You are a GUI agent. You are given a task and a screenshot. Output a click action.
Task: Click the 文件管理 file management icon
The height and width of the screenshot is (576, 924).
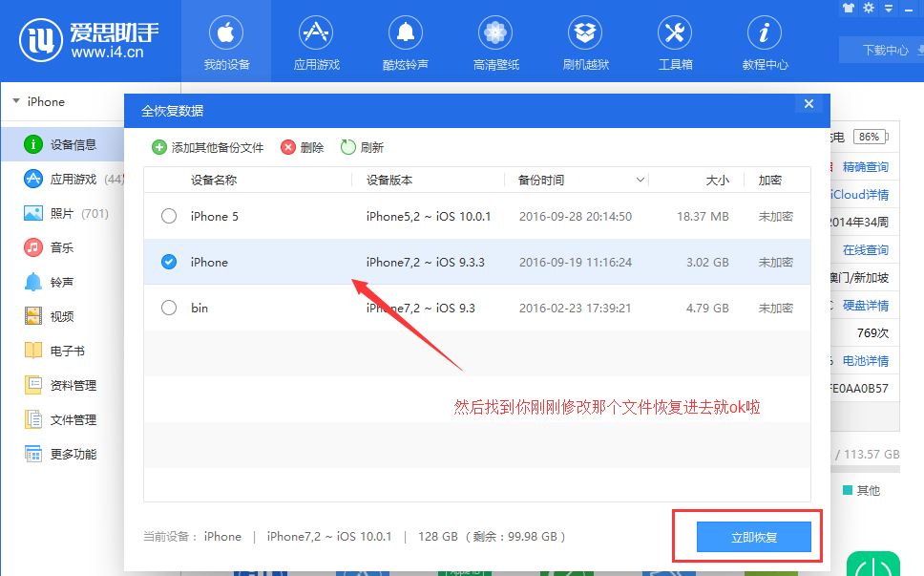point(33,419)
